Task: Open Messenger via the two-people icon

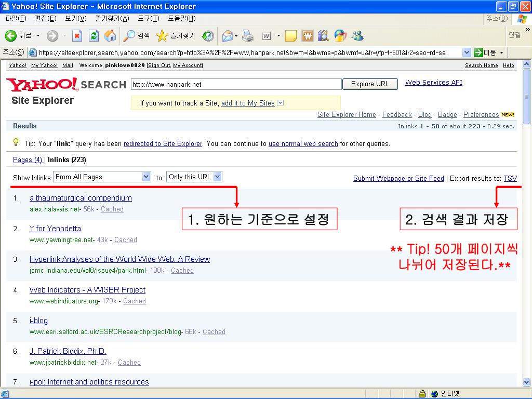Action: 357,36
